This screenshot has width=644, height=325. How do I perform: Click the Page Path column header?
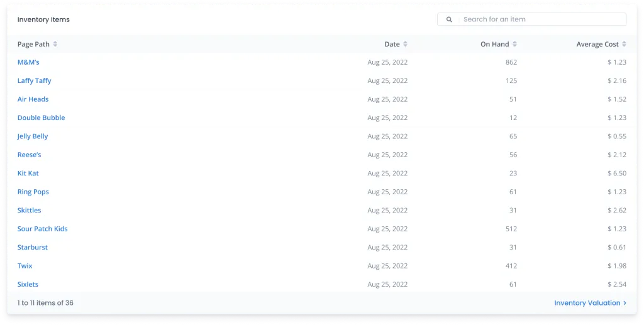(x=33, y=44)
